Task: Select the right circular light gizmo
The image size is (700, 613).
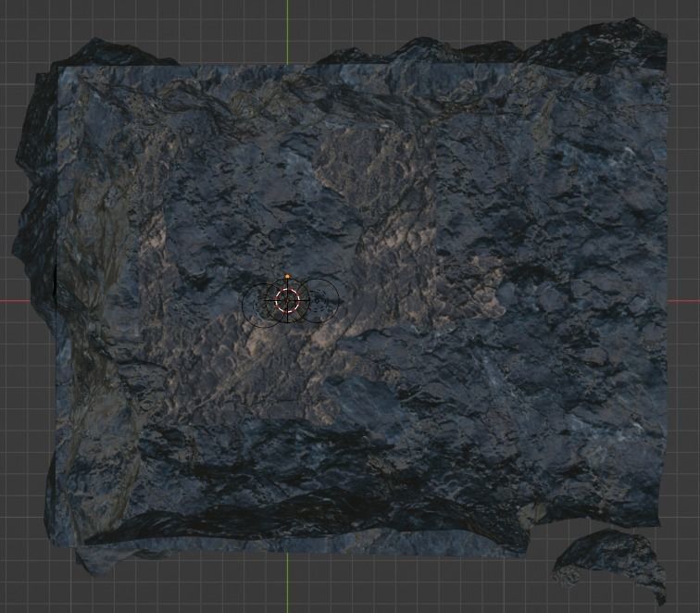Action: [319, 300]
